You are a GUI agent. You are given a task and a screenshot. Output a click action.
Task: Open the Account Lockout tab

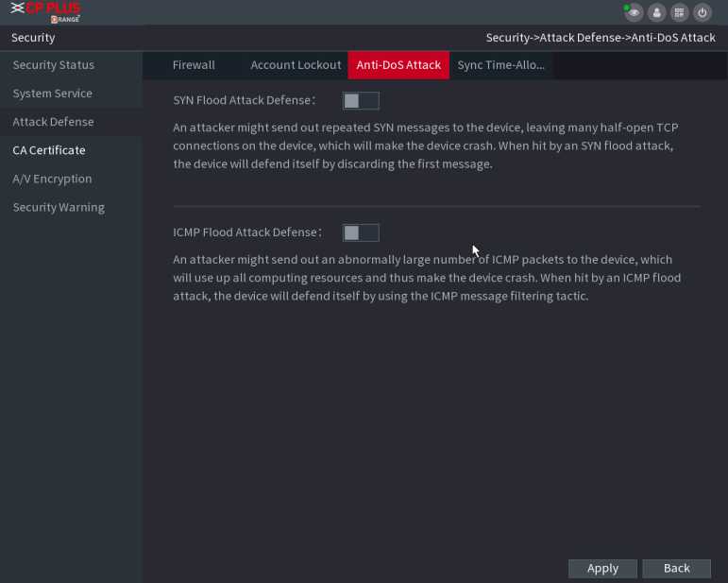pyautogui.click(x=296, y=65)
